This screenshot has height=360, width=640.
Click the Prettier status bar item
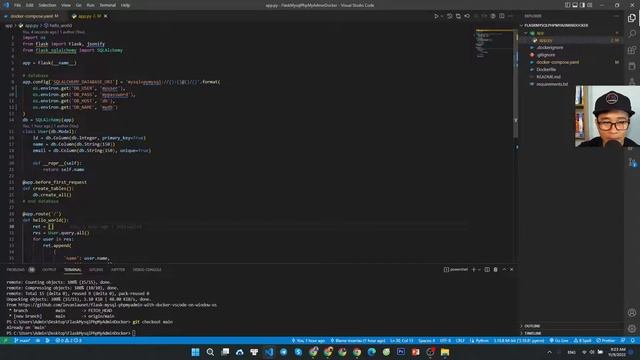pos(606,340)
